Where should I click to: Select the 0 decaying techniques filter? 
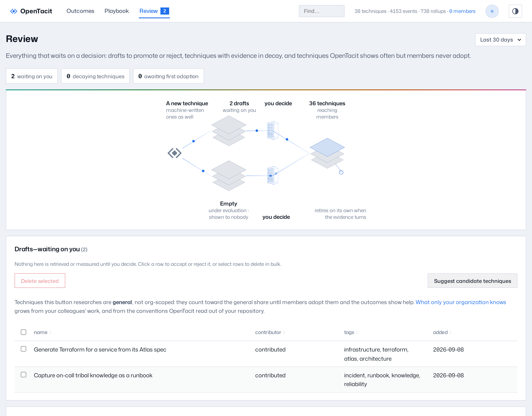(x=95, y=76)
